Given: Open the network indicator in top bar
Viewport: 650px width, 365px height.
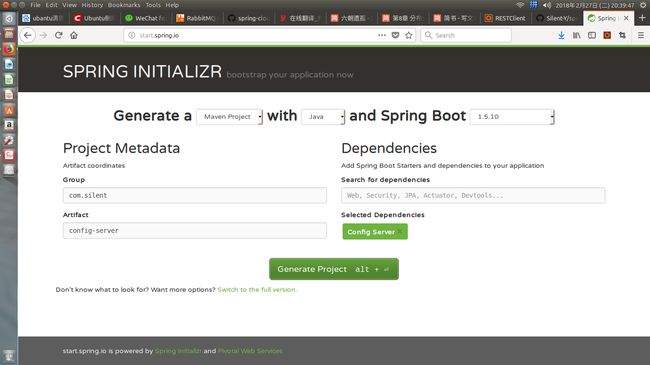Looking at the screenshot, I should coord(520,5).
